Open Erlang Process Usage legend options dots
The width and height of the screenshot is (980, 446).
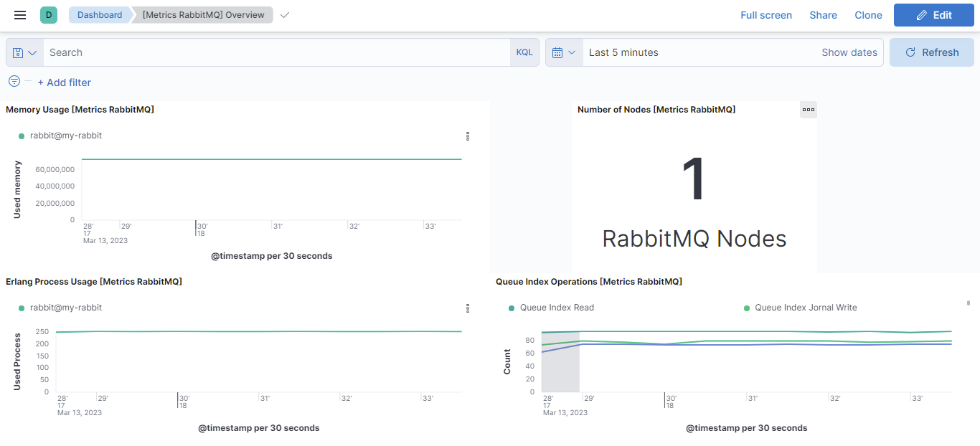[468, 308]
